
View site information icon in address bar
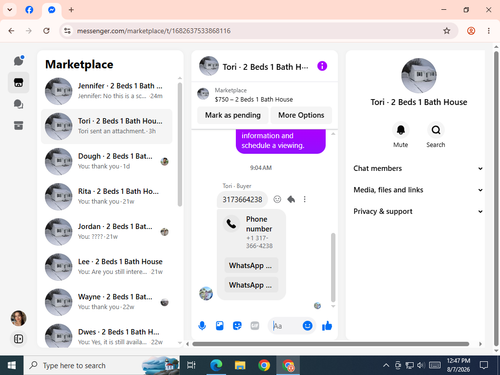tap(67, 31)
